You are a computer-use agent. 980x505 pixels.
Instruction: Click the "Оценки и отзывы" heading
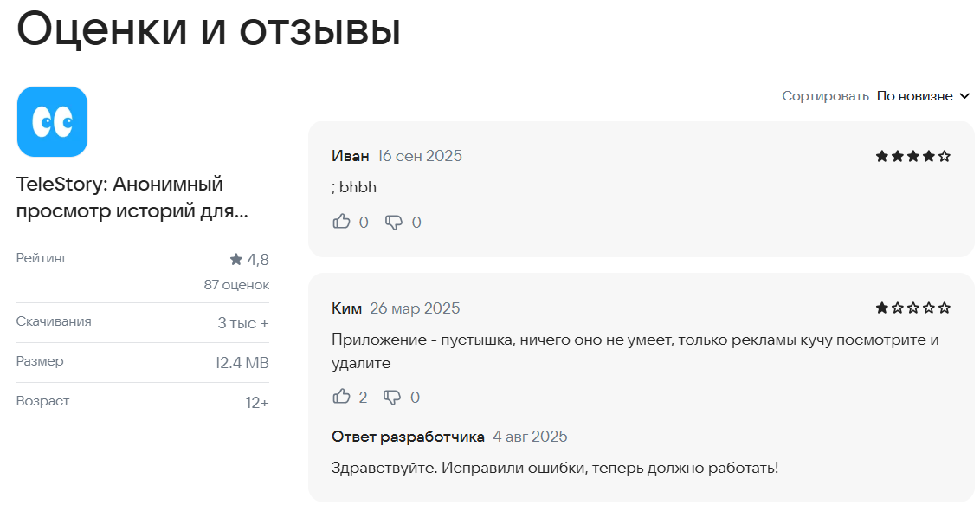209,29
